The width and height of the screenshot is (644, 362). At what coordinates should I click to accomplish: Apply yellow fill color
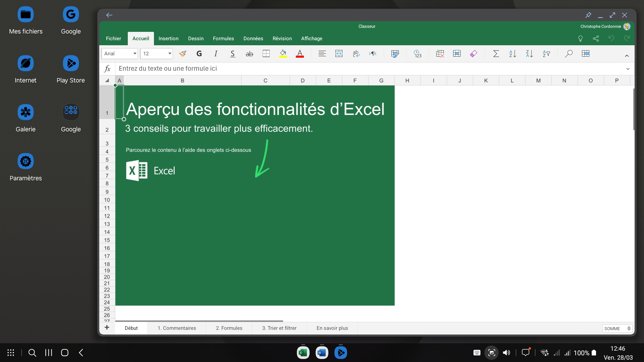pyautogui.click(x=283, y=54)
